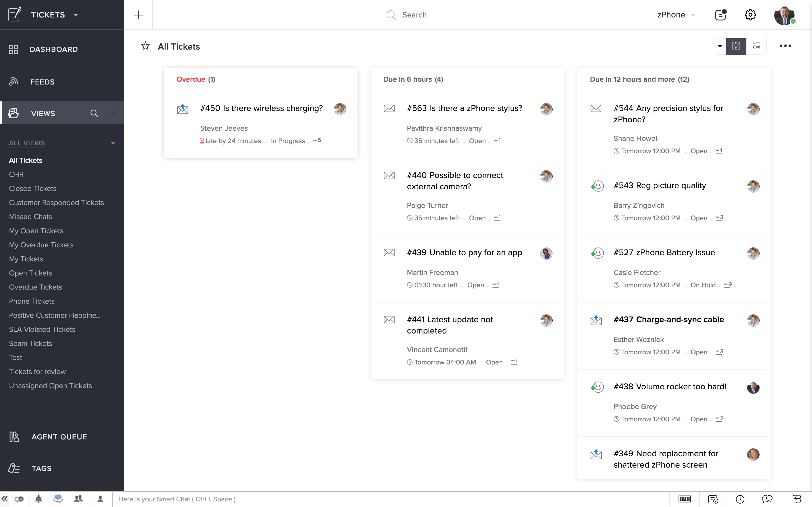The image size is (812, 507).
Task: Expand the Tickets module dropdown
Action: point(76,15)
